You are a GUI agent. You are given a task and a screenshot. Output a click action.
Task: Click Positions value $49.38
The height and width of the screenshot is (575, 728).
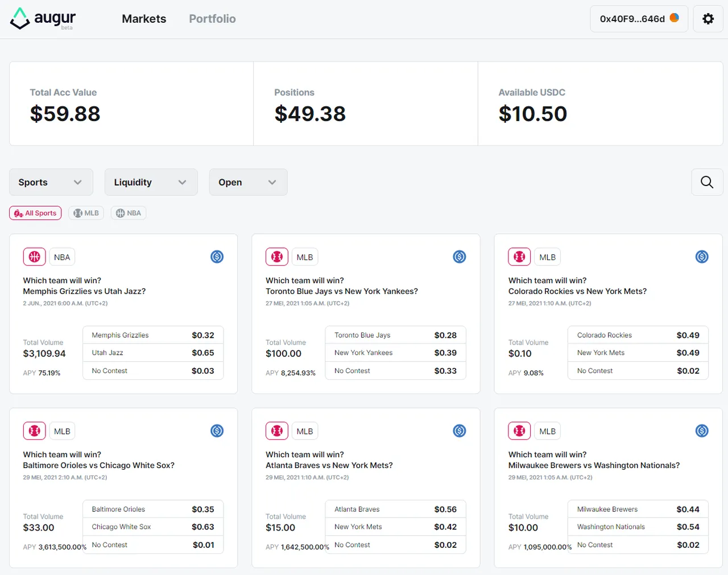[x=310, y=114]
